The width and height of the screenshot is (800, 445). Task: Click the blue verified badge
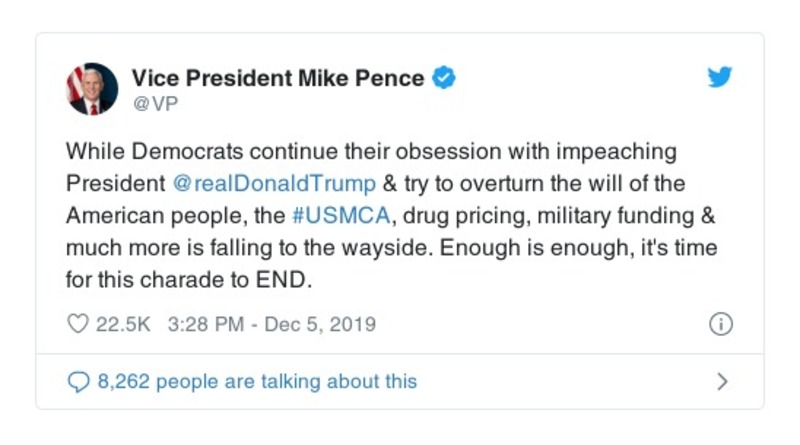(x=443, y=78)
